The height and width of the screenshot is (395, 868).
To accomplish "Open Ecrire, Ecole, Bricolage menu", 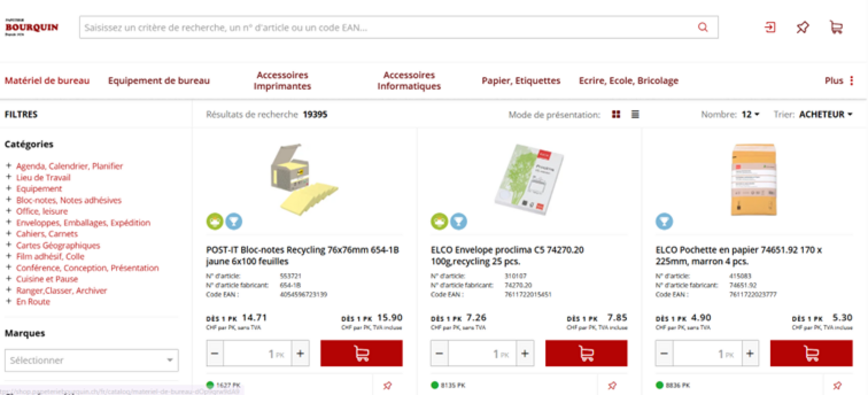I will 629,80.
